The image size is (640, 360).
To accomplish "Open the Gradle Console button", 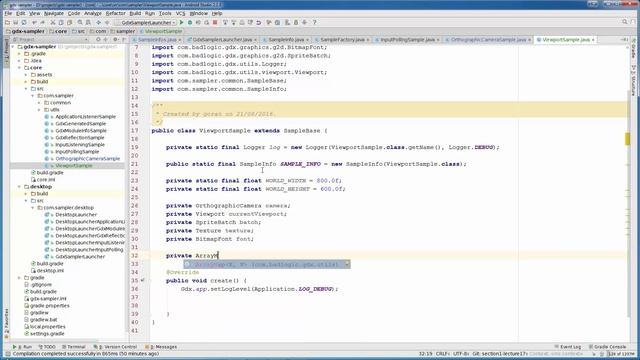I will click(607, 347).
